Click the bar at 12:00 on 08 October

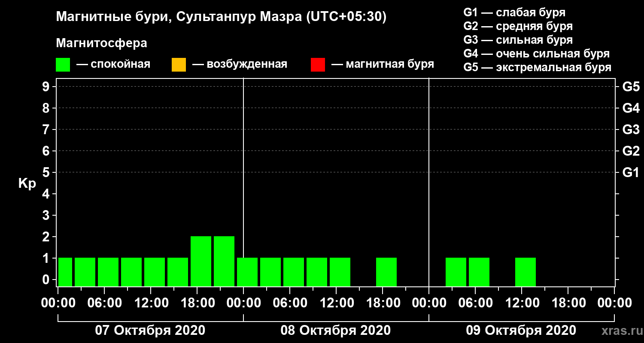coord(340,272)
